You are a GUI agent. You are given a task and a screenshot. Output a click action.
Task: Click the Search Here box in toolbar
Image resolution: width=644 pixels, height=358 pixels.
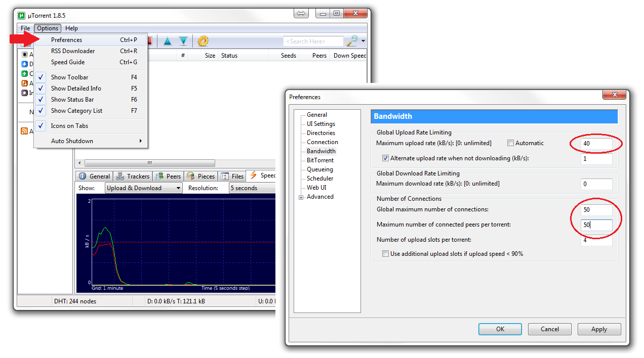click(x=313, y=41)
